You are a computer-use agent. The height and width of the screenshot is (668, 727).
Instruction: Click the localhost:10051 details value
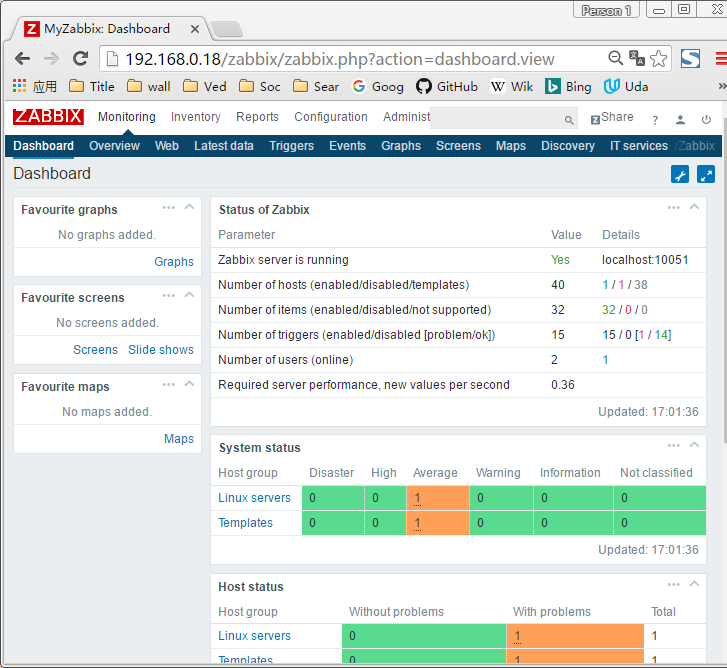[645, 260]
